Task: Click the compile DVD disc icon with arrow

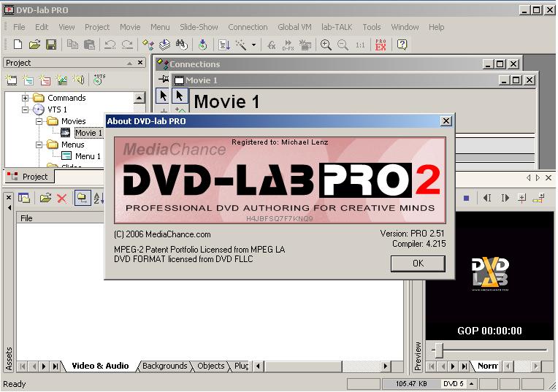Action: click(202, 45)
